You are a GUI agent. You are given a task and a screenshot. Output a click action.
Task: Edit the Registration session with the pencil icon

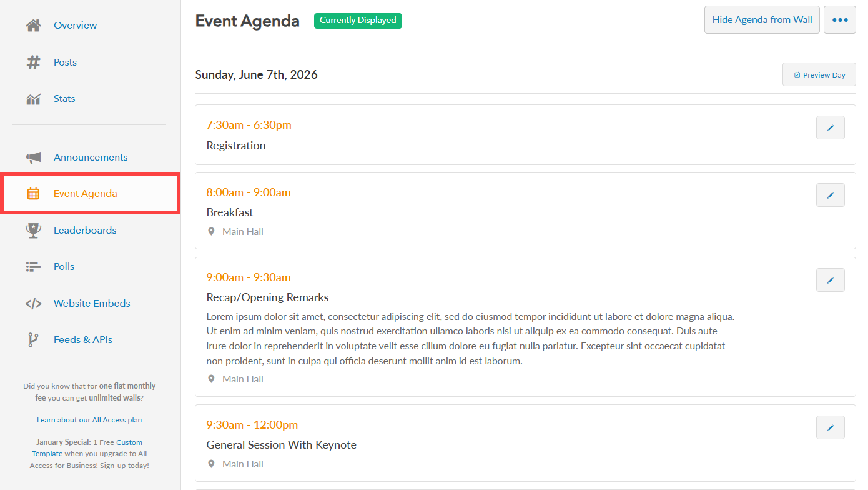click(x=830, y=127)
